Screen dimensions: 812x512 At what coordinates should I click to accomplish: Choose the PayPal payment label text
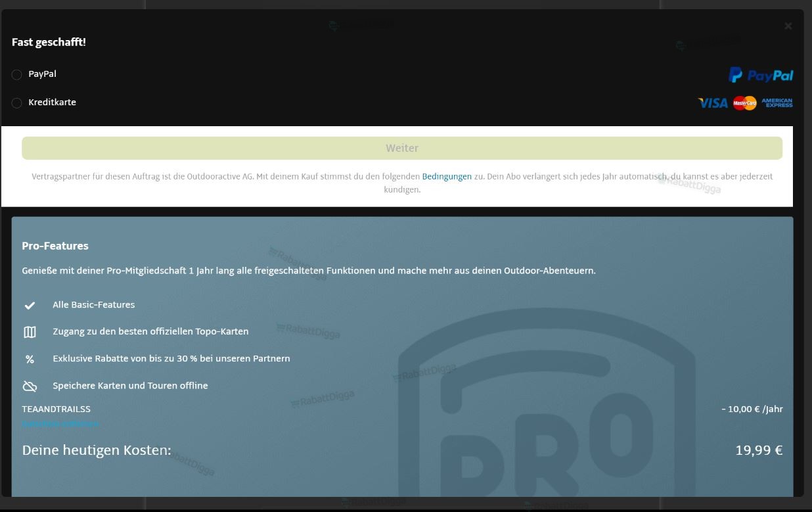click(42, 74)
